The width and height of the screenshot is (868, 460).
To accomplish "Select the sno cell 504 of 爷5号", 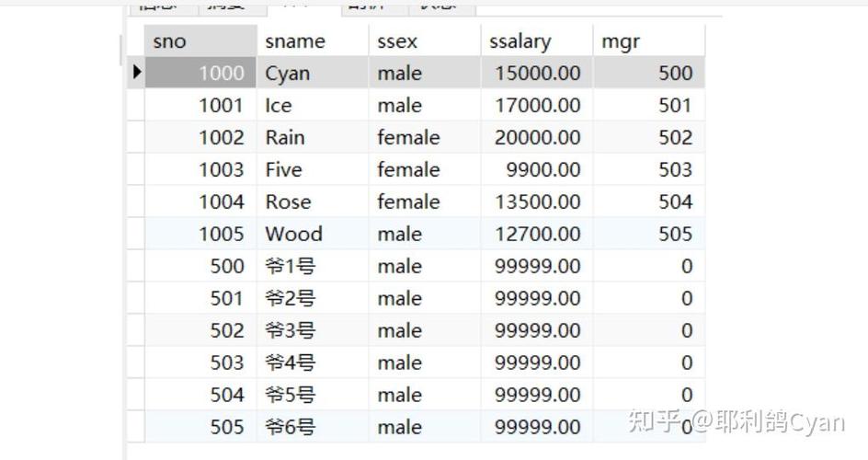I will [x=201, y=394].
